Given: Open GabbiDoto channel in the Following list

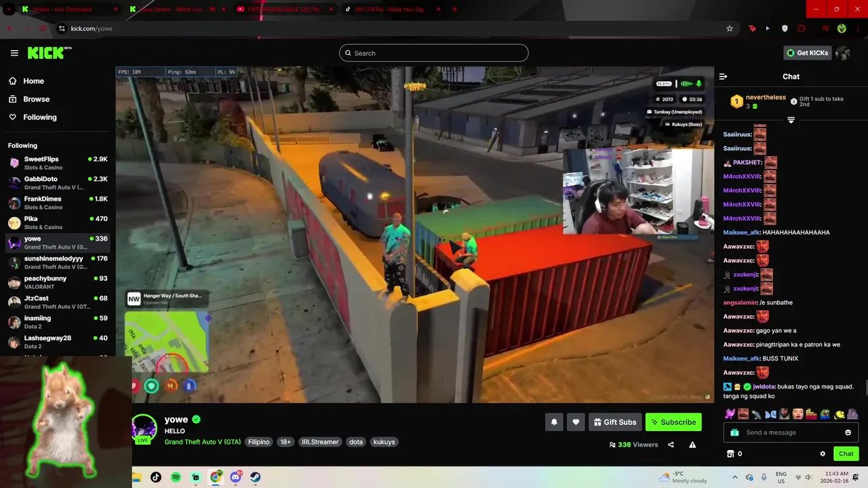Looking at the screenshot, I should [58, 183].
